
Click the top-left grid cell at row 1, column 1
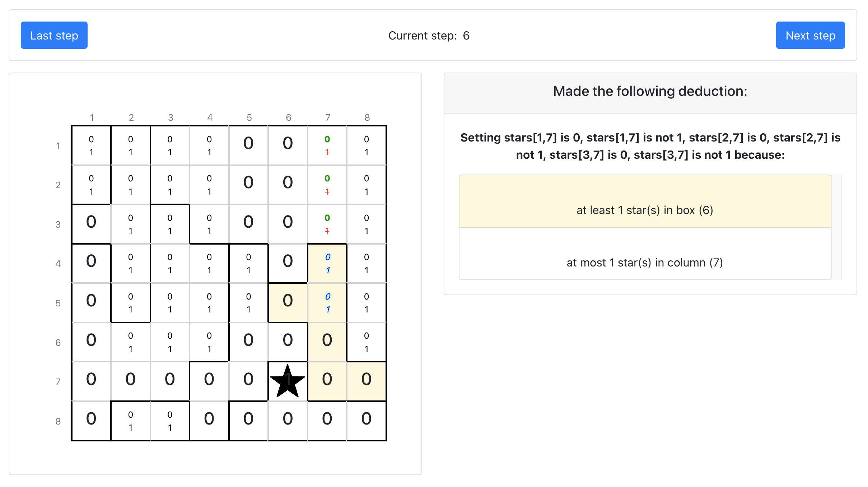pos(91,145)
